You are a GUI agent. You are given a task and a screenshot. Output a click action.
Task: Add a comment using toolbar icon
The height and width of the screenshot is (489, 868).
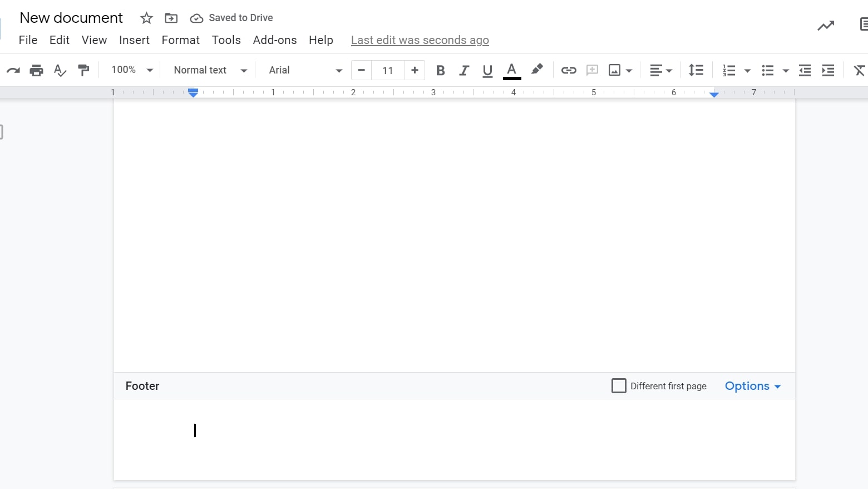click(593, 70)
